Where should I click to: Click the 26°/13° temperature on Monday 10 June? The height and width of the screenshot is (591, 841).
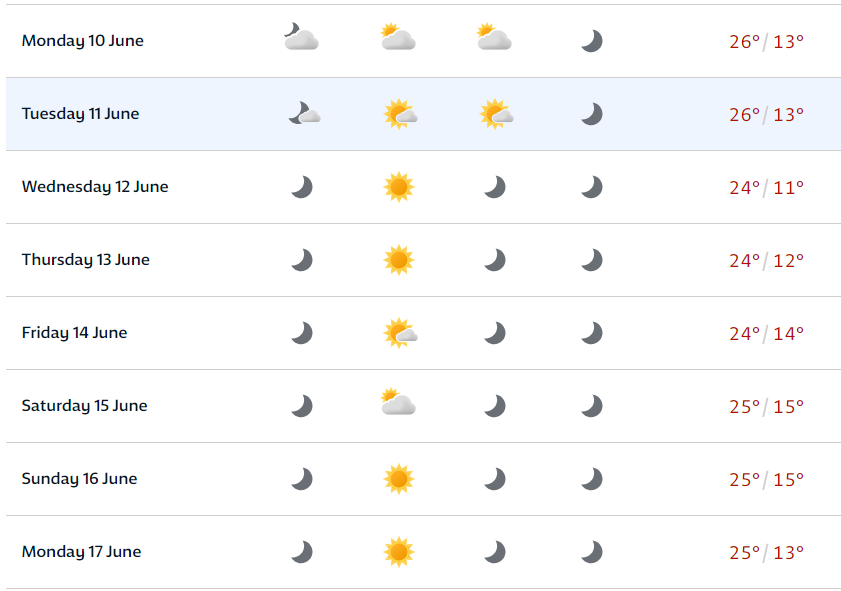(766, 42)
